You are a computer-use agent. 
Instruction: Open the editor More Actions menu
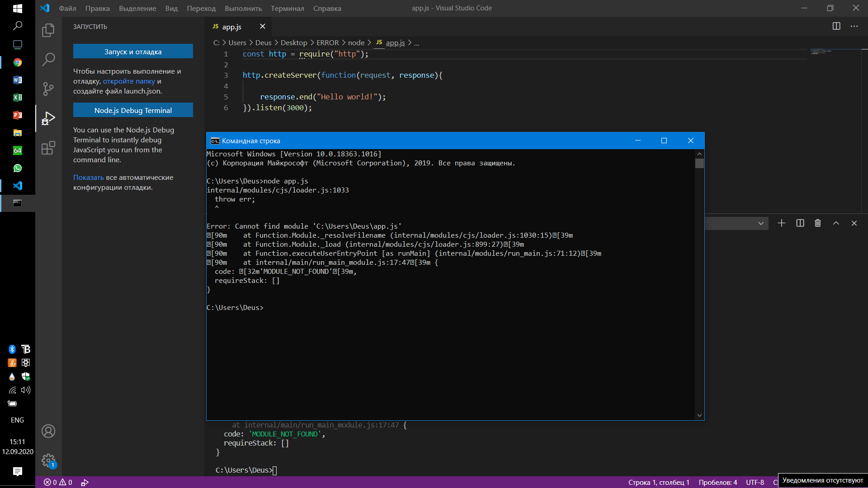(854, 26)
